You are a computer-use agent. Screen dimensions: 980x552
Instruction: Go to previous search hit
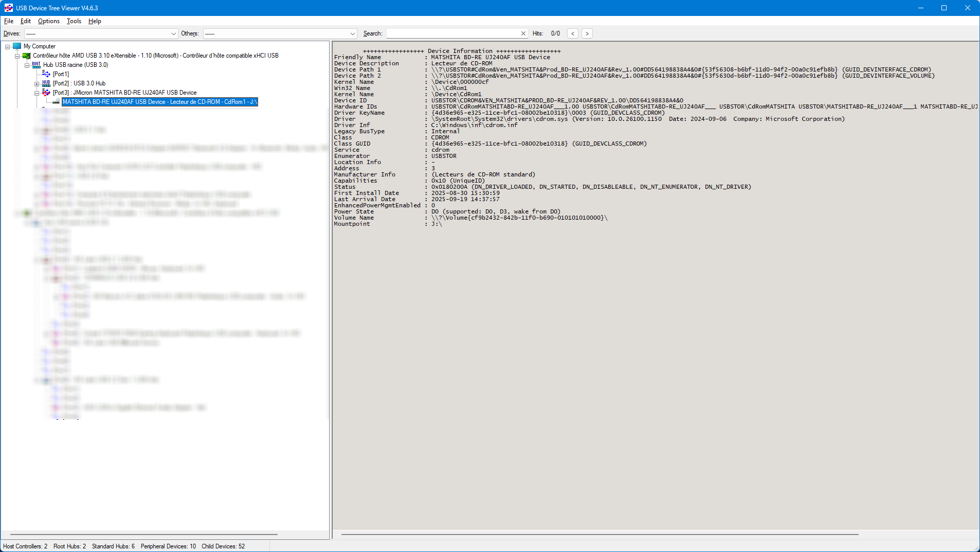coord(573,33)
